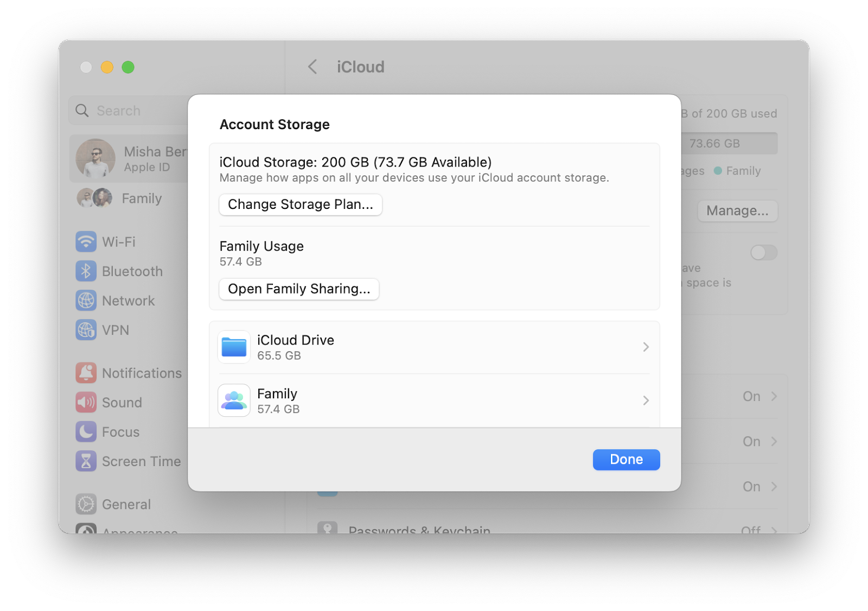Click the Notifications bell icon
The width and height of the screenshot is (868, 611).
(86, 373)
